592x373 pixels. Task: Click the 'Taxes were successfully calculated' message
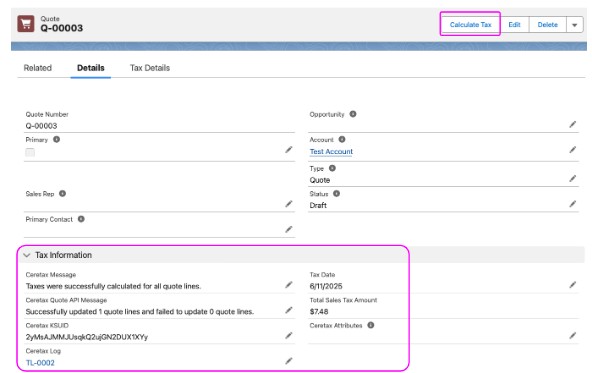click(x=113, y=286)
